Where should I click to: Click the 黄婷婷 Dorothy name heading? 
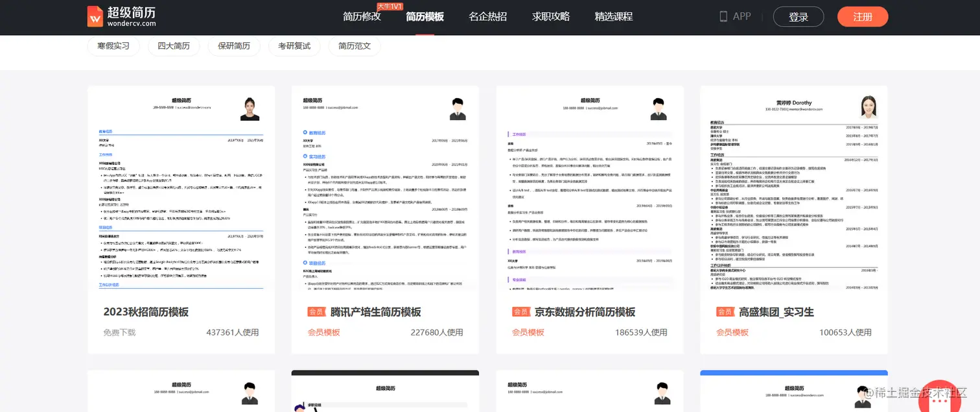tap(794, 103)
